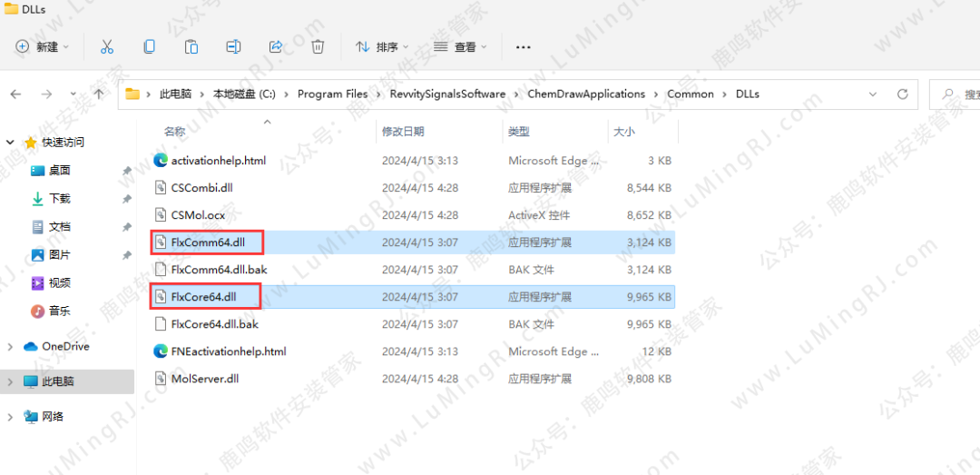Image resolution: width=980 pixels, height=475 pixels.
Task: Select file FlxCore64.dll.bak
Action: pos(214,324)
